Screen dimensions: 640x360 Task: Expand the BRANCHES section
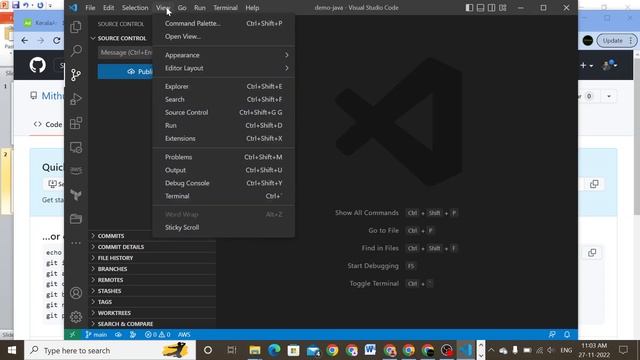[152, 269]
